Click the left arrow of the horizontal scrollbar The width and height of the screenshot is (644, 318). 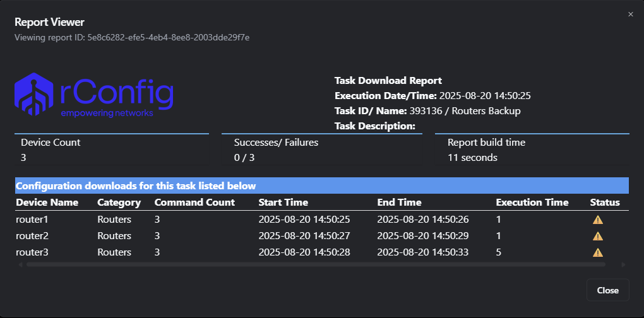pos(19,265)
